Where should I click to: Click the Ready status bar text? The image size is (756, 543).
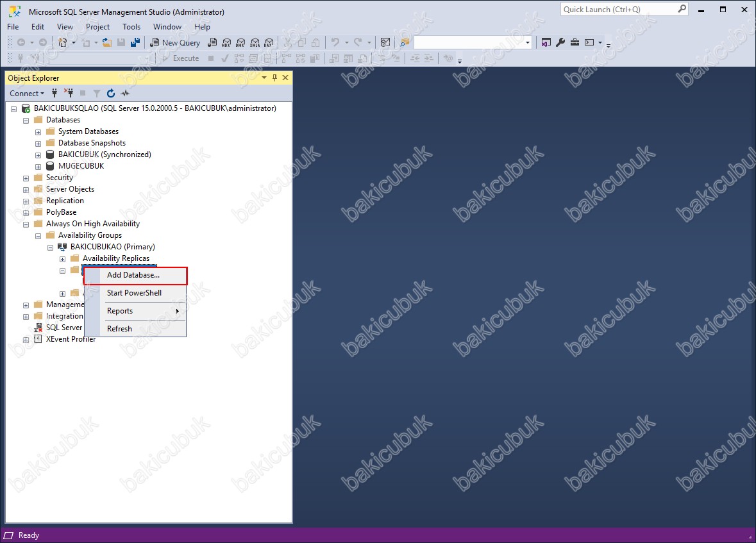coord(28,535)
